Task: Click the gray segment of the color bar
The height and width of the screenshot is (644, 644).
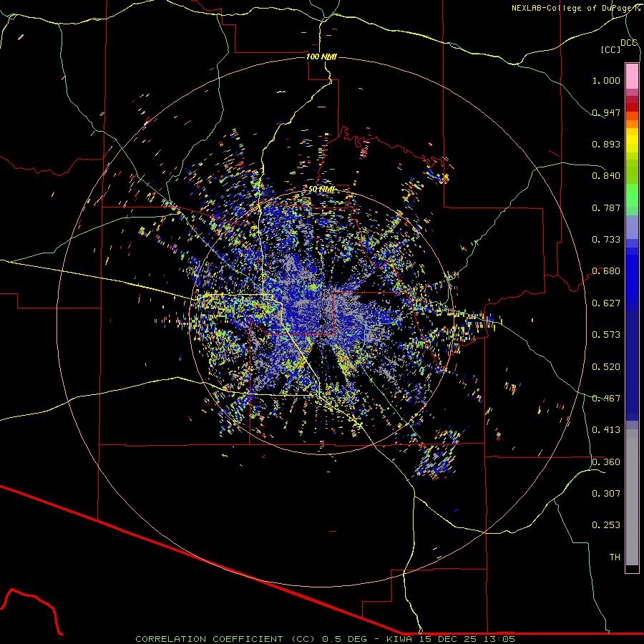Action: (632, 497)
